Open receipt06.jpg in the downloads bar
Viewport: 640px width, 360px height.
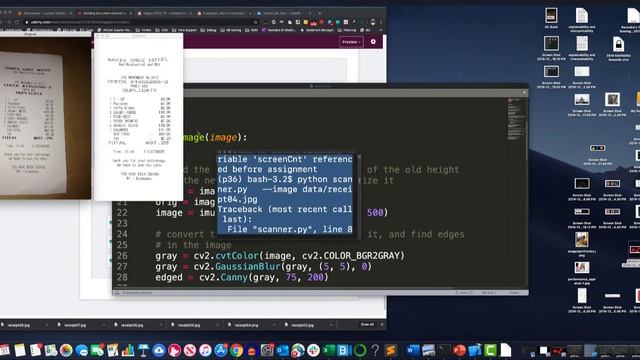point(132,325)
